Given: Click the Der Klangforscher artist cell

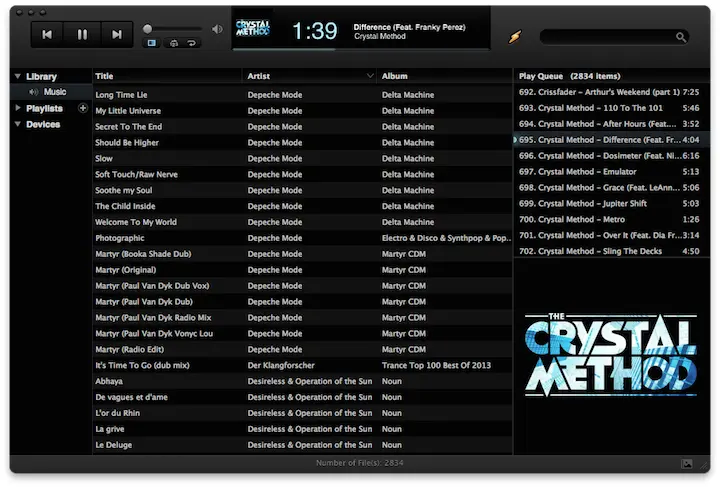Looking at the screenshot, I should [281, 365].
